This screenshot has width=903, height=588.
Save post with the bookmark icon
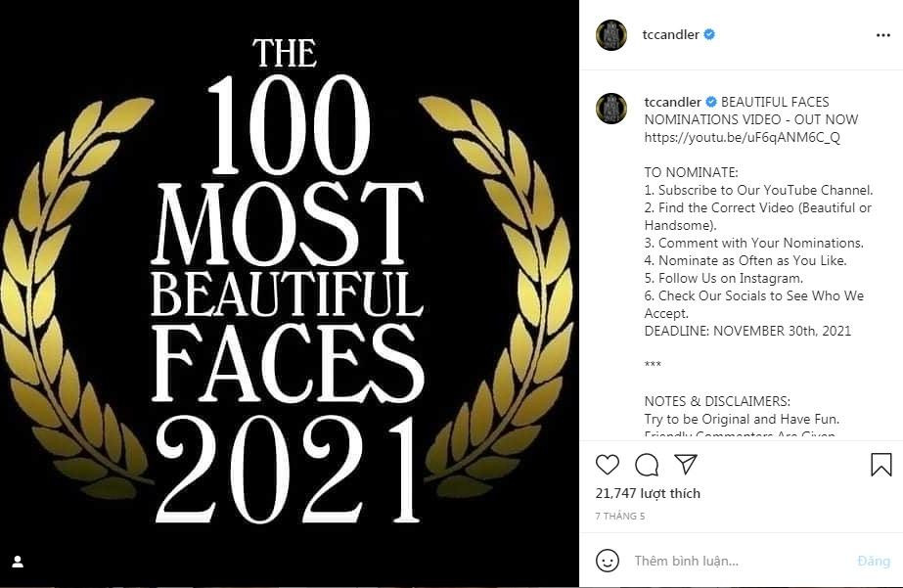click(x=880, y=464)
